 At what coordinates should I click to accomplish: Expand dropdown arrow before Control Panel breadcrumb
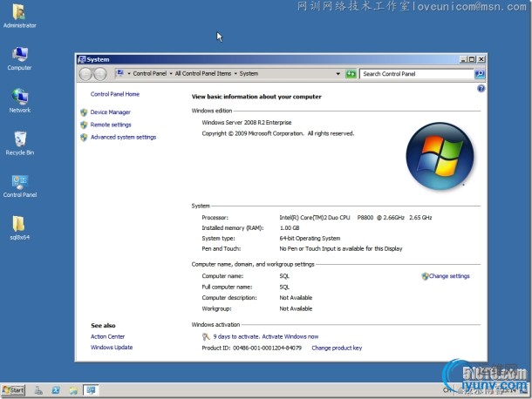pos(129,73)
